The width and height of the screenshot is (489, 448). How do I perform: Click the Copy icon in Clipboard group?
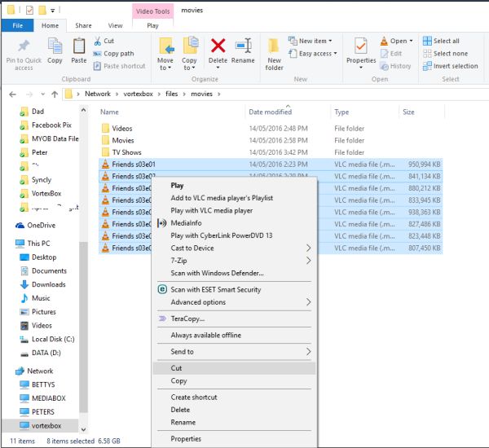click(x=55, y=46)
